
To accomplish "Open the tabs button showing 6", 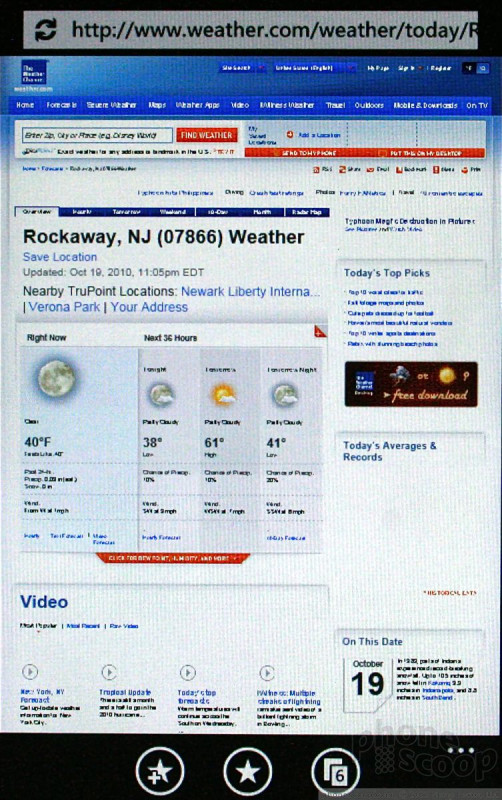I will 335,771.
